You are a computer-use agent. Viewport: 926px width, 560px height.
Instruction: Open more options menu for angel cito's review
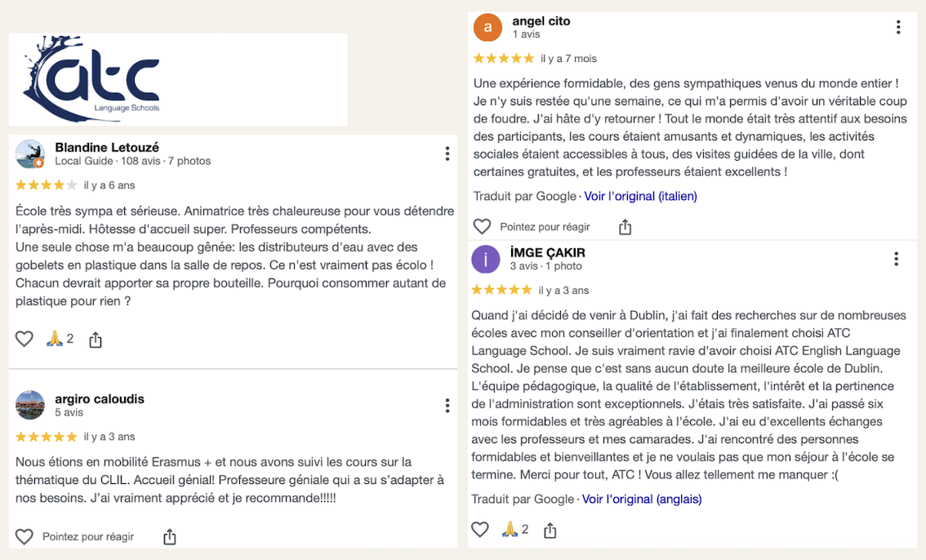click(x=898, y=27)
